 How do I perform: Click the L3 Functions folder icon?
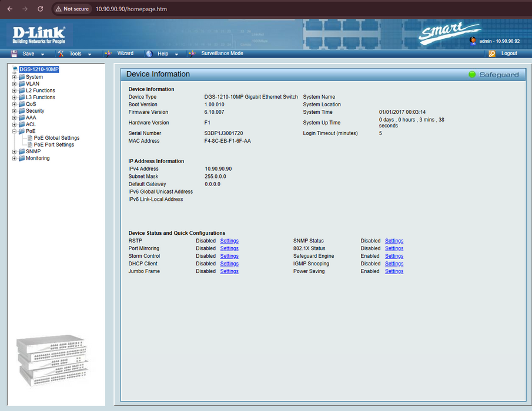click(x=22, y=97)
